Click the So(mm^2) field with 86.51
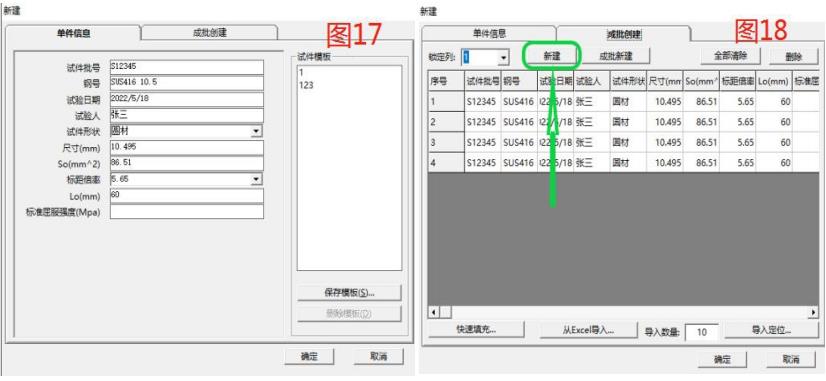The height and width of the screenshot is (381, 826). pos(186,163)
